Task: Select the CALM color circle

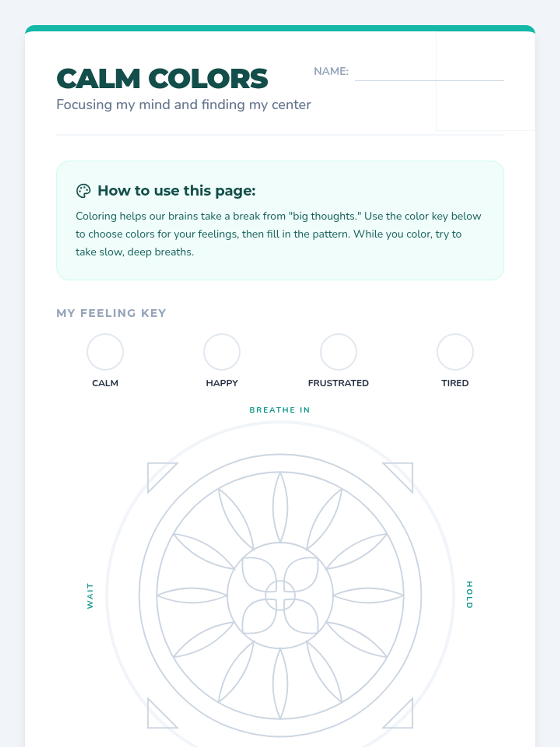Action: 105,352
